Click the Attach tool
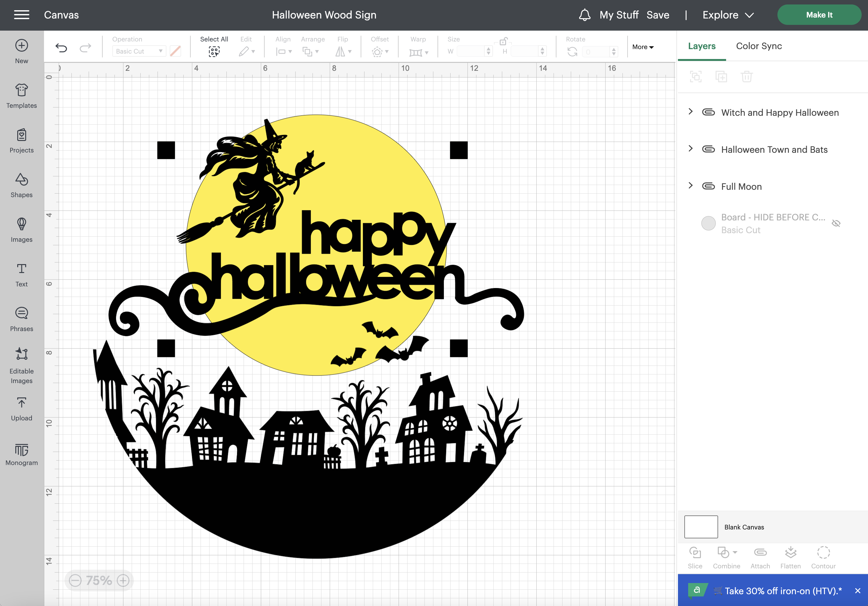Screen dimensions: 868x606 pyautogui.click(x=760, y=558)
